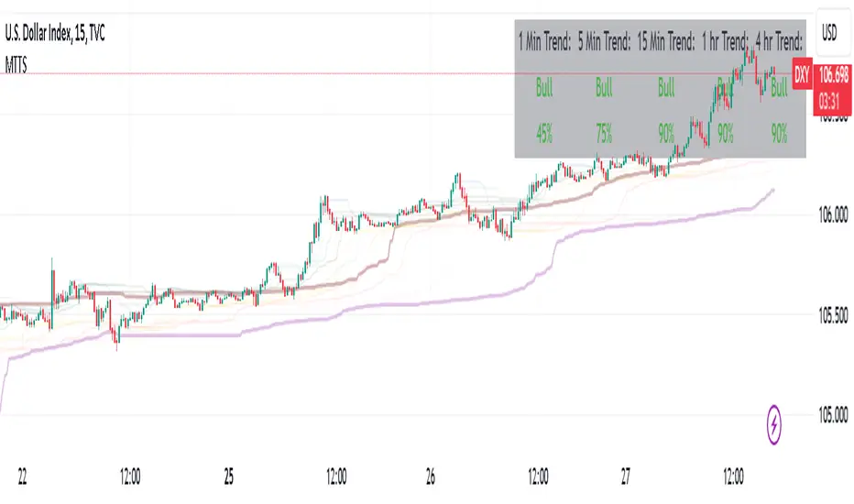Select the "1 Min Trend:" table header

(x=544, y=40)
